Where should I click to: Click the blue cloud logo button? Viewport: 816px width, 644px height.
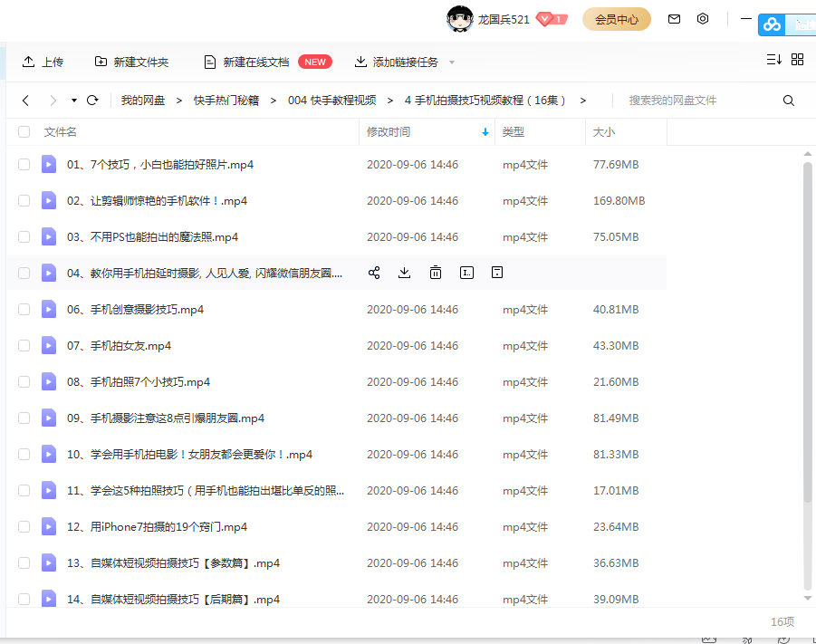click(772, 24)
